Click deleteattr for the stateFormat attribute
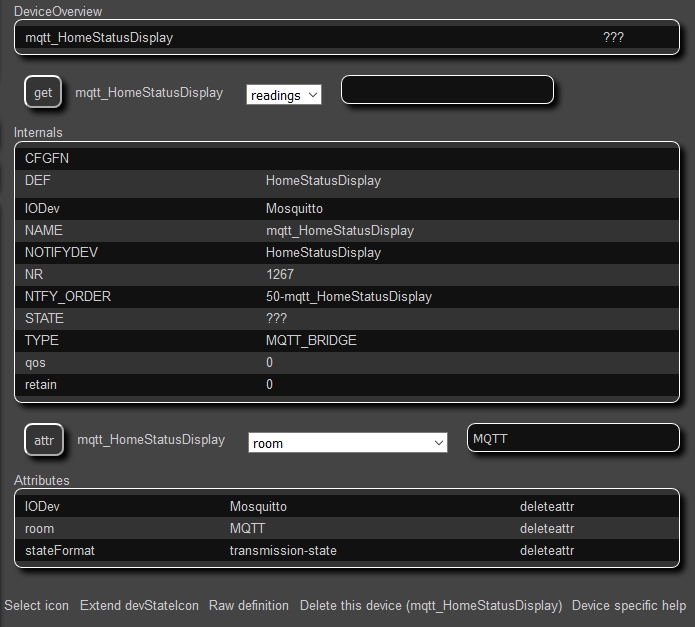This screenshot has width=695, height=627. coord(546,550)
